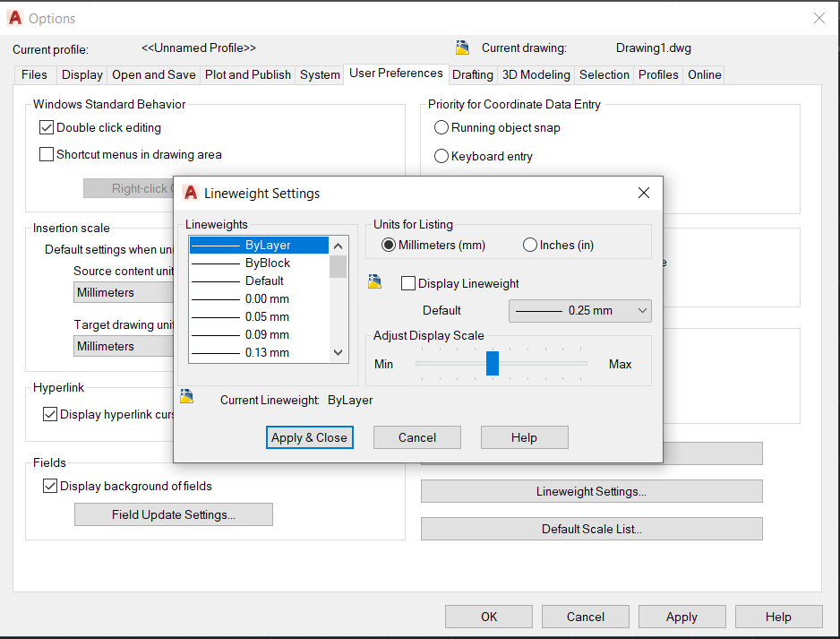Click drawing icon beside Current drawing label
840x639 pixels.
462,47
